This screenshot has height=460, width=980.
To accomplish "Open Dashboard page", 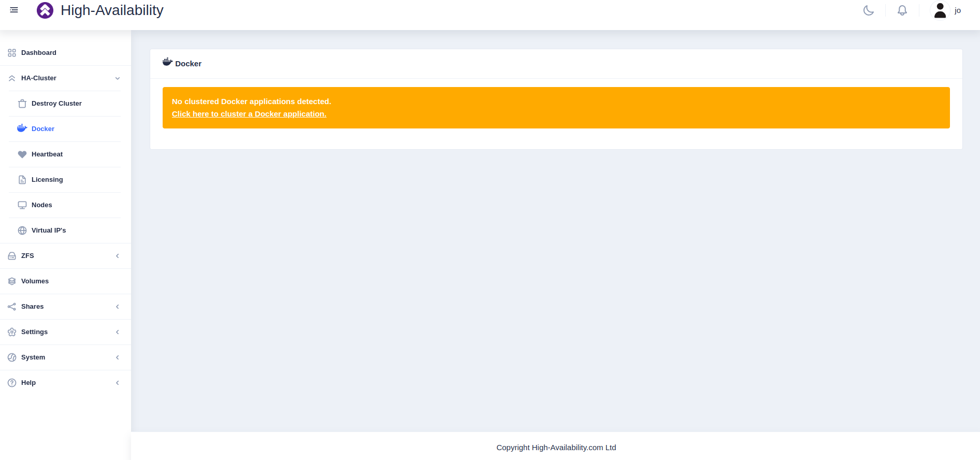I will pyautogui.click(x=39, y=53).
